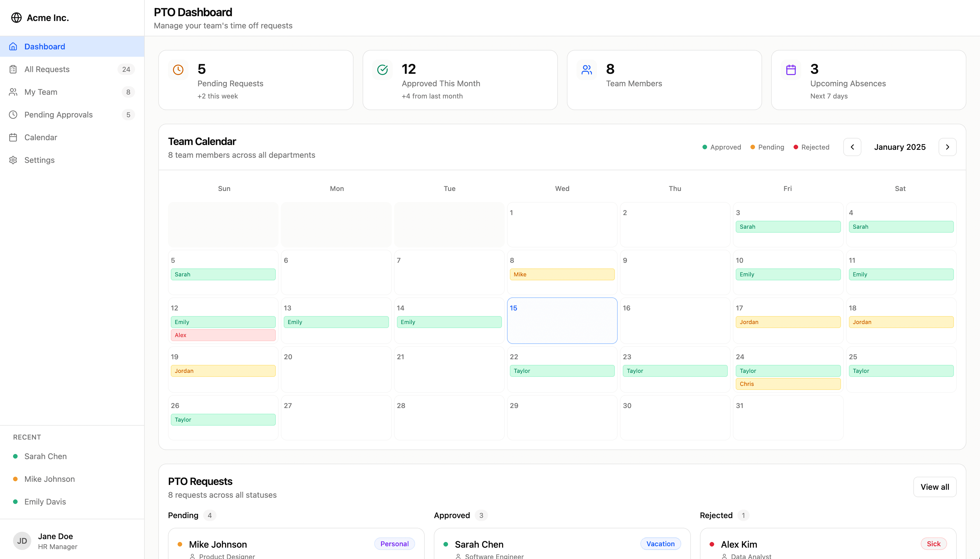Click the Pending orange legend dot
Image resolution: width=980 pixels, height=559 pixels.
[753, 147]
